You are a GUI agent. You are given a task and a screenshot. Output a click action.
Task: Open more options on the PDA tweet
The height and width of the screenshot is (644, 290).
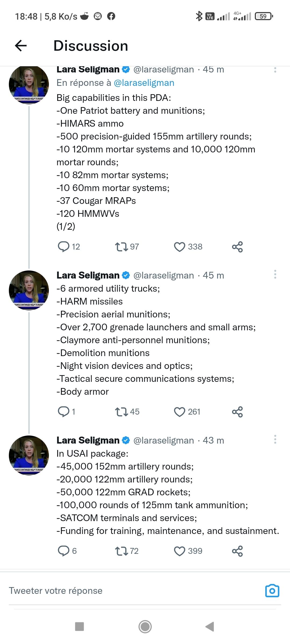pyautogui.click(x=275, y=70)
